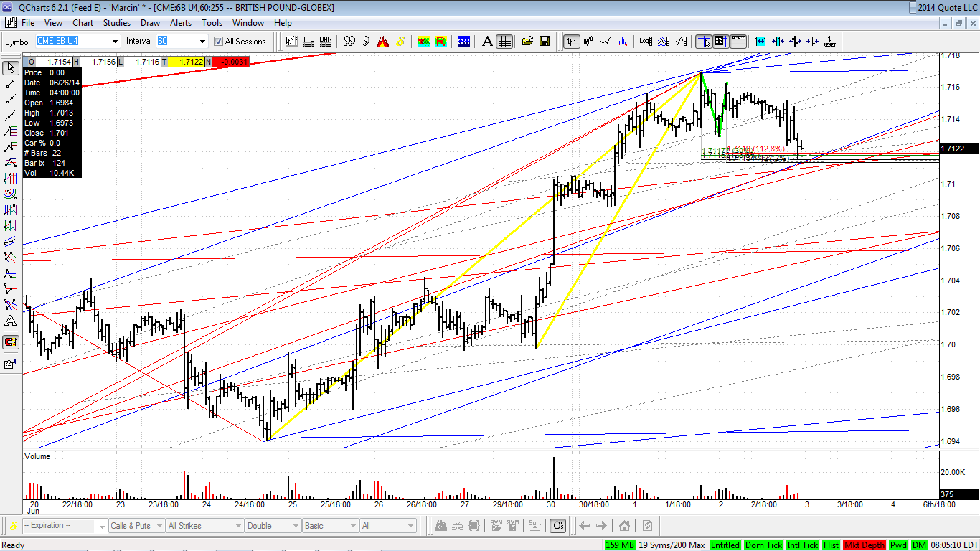This screenshot has width=980, height=551.
Task: Toggle the grid display button
Action: [x=504, y=41]
